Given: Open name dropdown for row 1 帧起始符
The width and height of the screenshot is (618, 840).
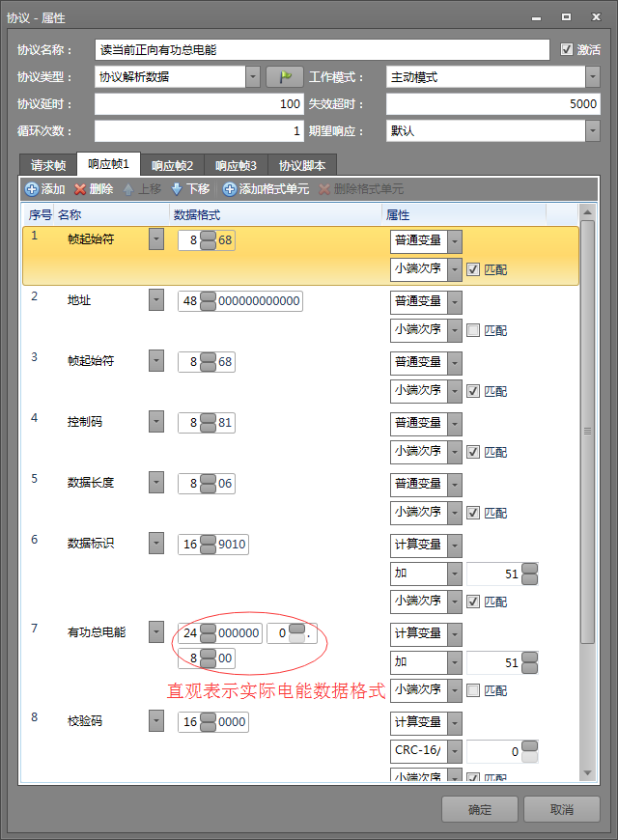Looking at the screenshot, I should pyautogui.click(x=156, y=239).
